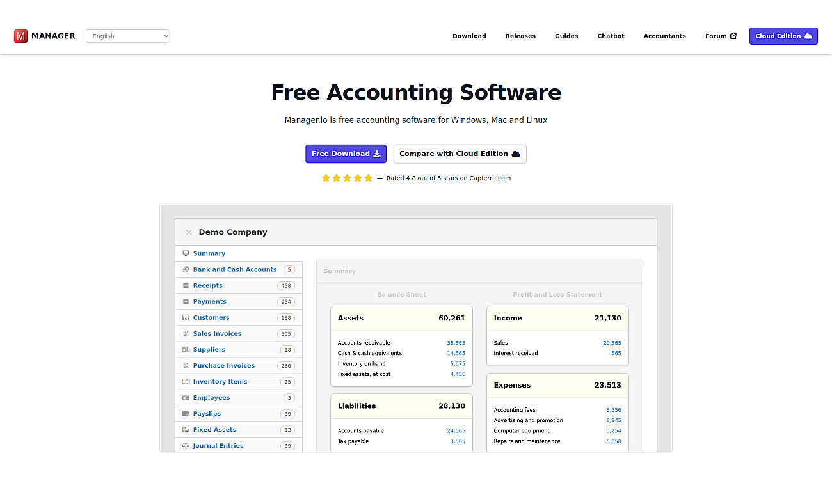
Task: Click Repairs and maintenance value 5,658
Action: pyautogui.click(x=614, y=441)
